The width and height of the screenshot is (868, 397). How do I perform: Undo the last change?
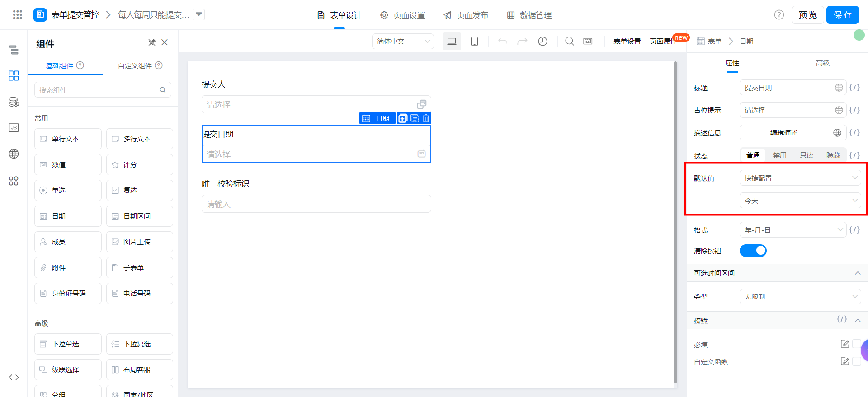pos(503,41)
